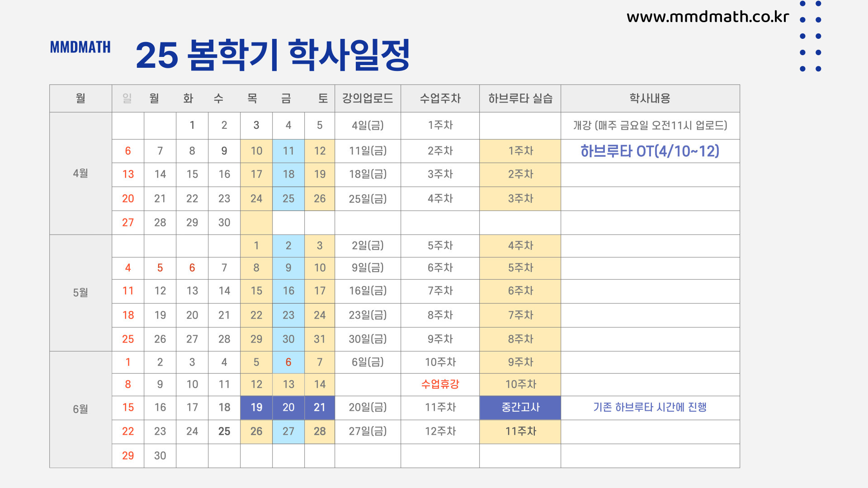The image size is (868, 488).
Task: Click the June 19 dark blue cell
Action: click(256, 408)
